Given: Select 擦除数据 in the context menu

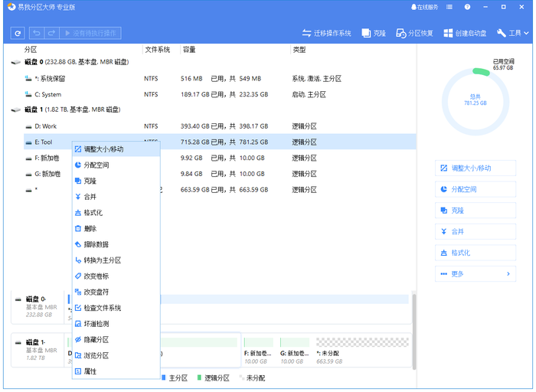Looking at the screenshot, I should coord(116,244).
